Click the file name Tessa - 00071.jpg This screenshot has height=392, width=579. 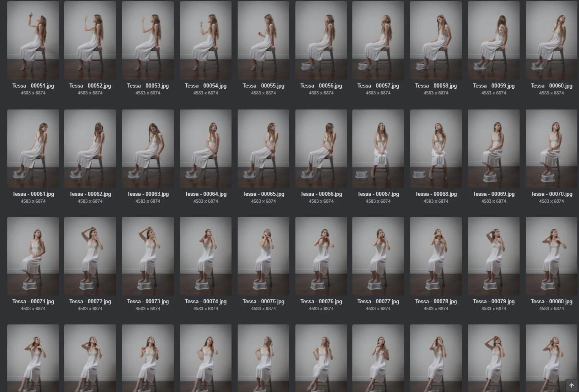(x=33, y=302)
